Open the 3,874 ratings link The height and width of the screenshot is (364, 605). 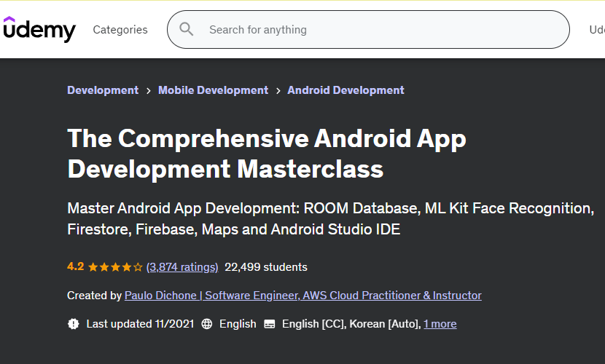tap(182, 267)
